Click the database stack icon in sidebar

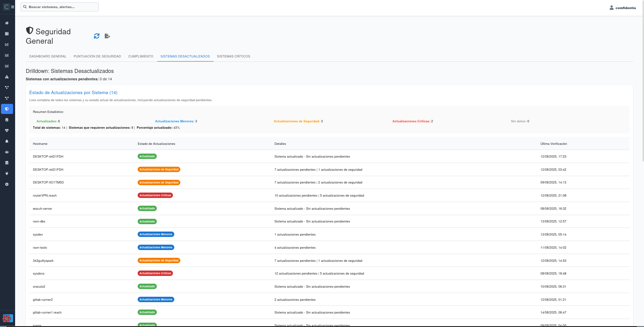[x=7, y=163]
